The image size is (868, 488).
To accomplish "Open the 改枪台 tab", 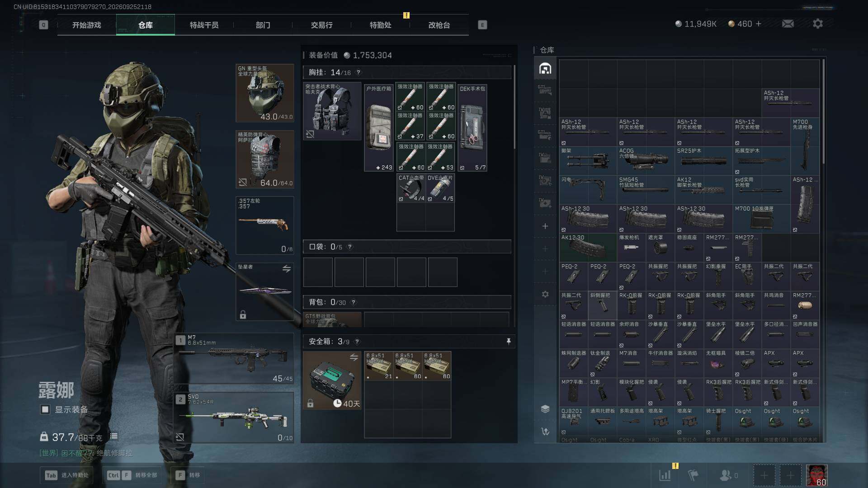I will (x=439, y=25).
